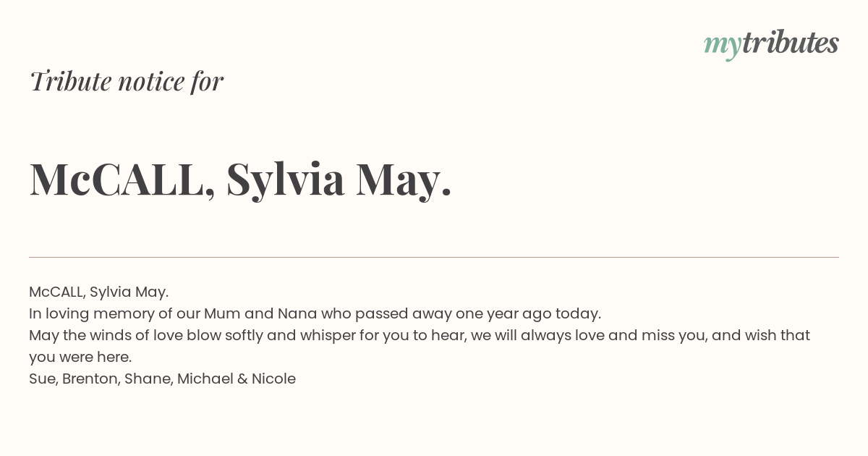Click the dark "tributes" part of the logo
Image resolution: width=868 pixels, height=456 pixels.
tap(790, 43)
